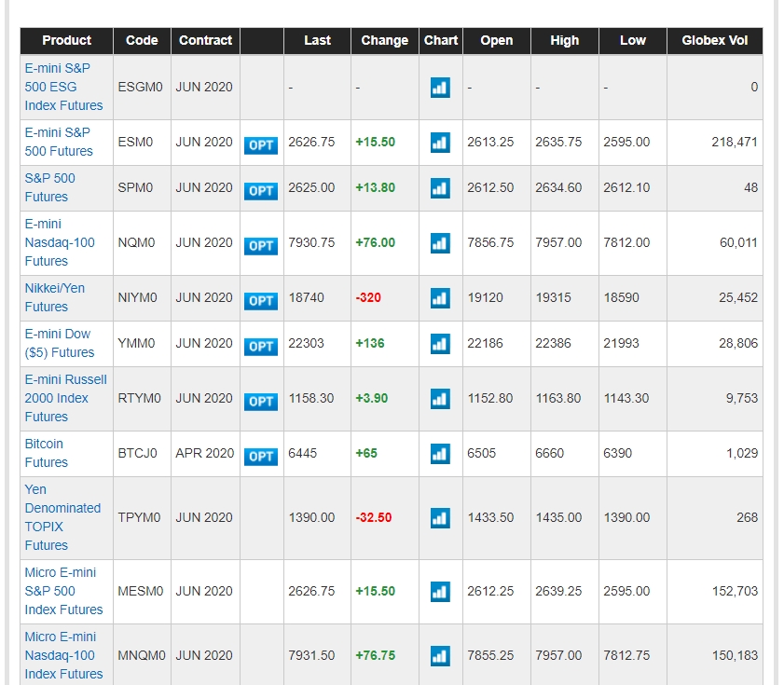784x685 pixels.
Task: Select Globex volume 60,011
Action: pos(738,242)
